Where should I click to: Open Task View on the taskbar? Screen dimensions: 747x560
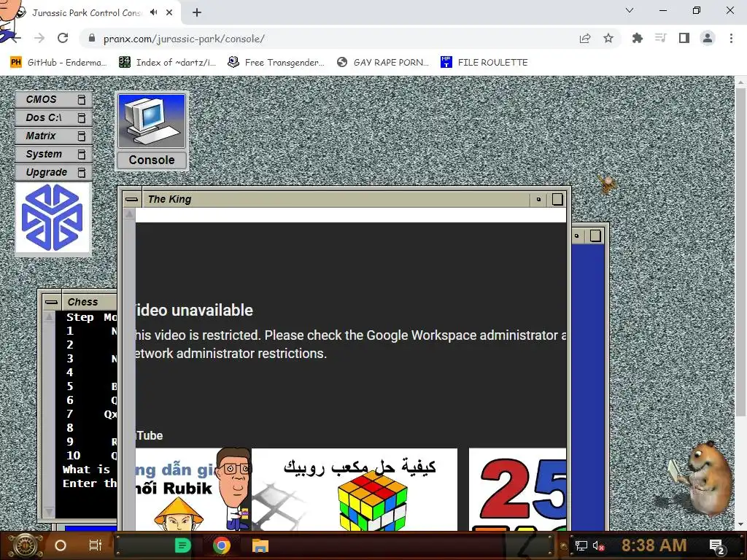(x=96, y=545)
